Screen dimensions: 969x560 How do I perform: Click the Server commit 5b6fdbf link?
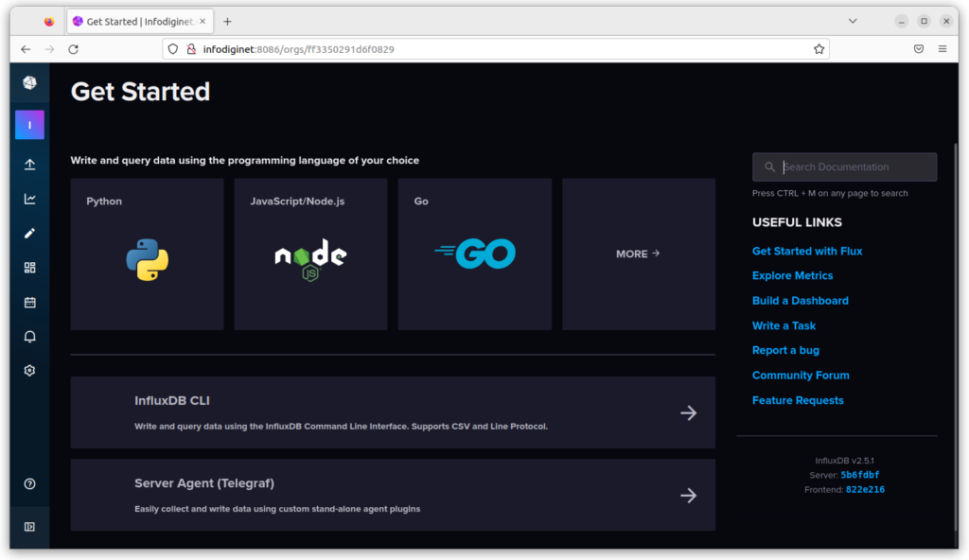(x=859, y=475)
